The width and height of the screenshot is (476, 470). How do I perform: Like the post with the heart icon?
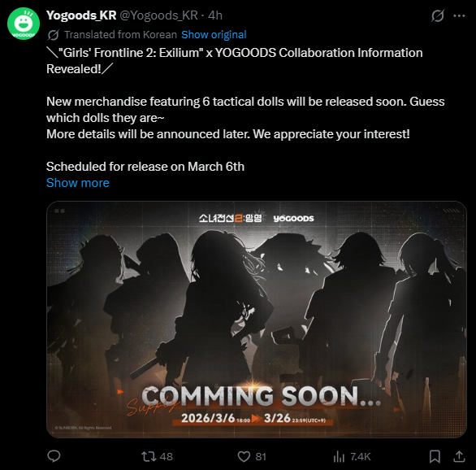pyautogui.click(x=244, y=456)
